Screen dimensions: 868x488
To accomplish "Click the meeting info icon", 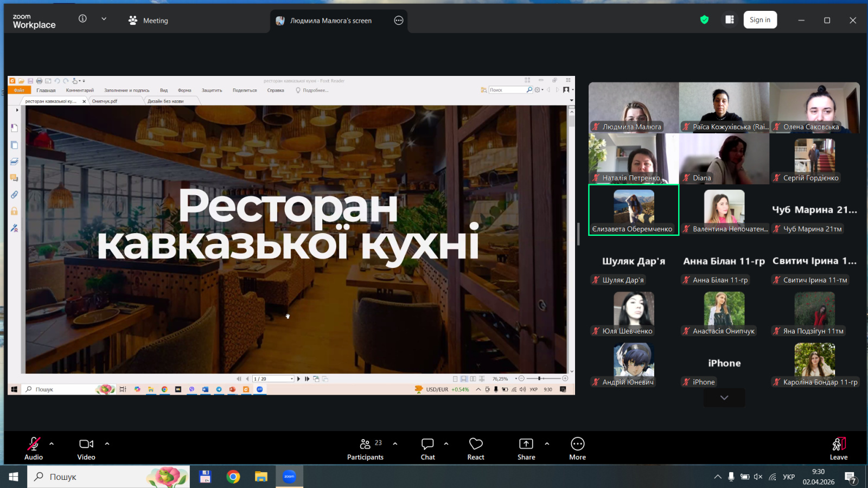I will [x=82, y=19].
